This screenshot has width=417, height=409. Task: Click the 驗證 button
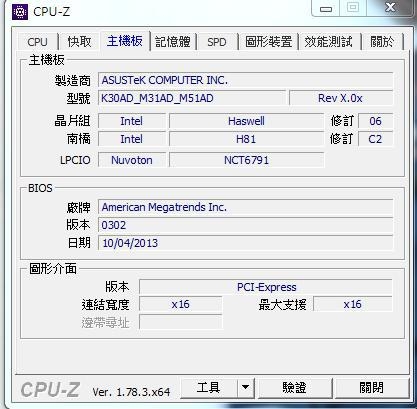(294, 388)
